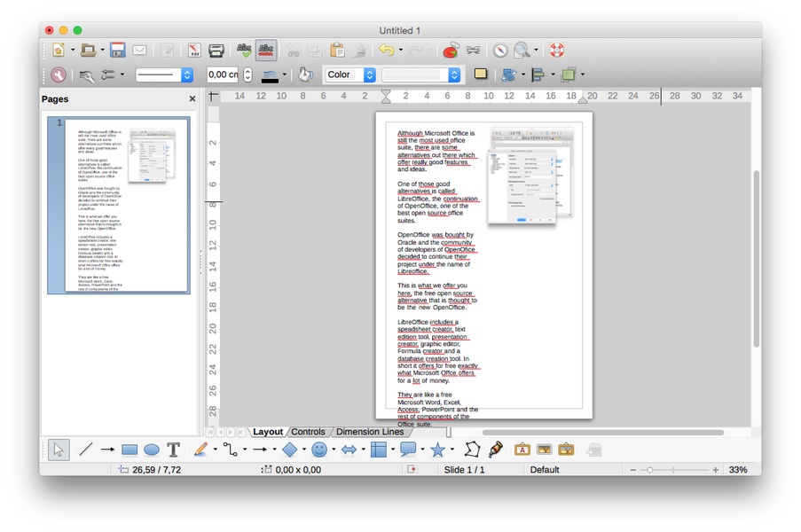This screenshot has width=801, height=532.
Task: Insert a chart with the pie chart icon
Action: point(451,50)
